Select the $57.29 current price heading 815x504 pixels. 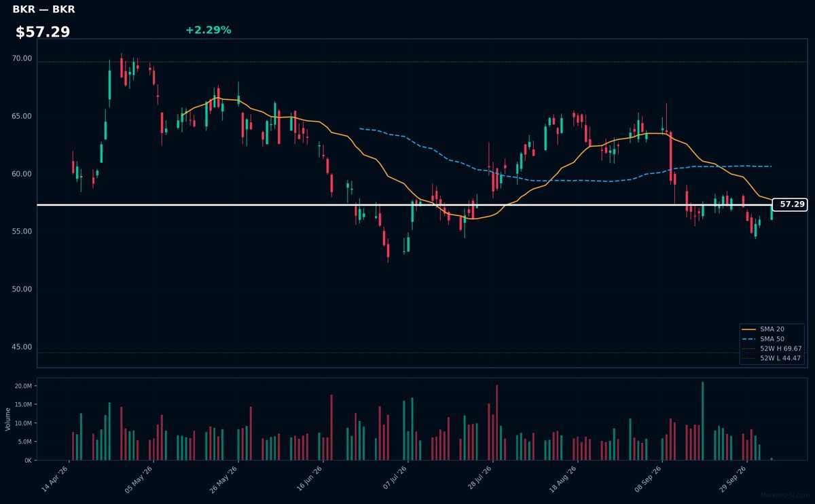coord(43,32)
